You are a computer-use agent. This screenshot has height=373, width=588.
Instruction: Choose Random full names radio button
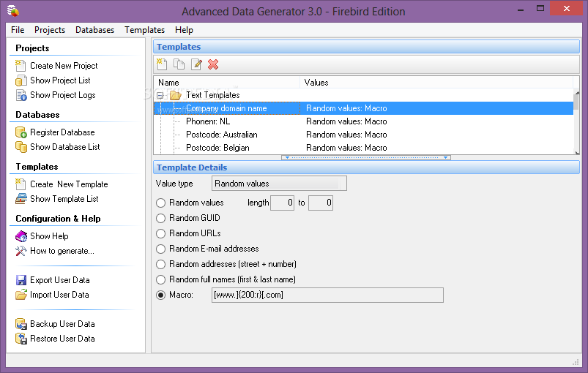tap(160, 279)
